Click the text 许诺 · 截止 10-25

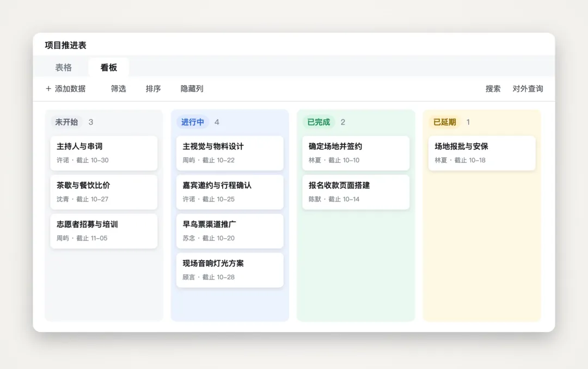pos(209,199)
